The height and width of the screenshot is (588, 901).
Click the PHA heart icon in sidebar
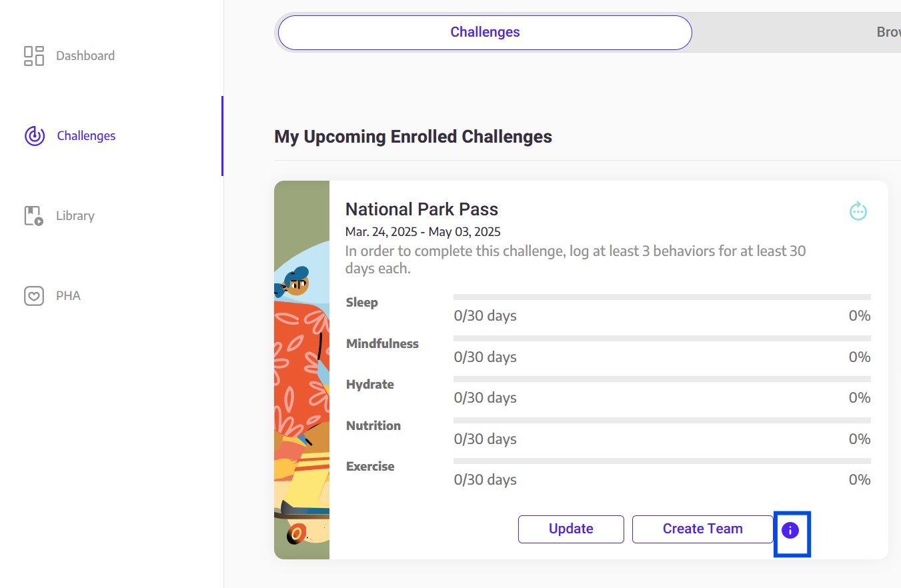34,296
